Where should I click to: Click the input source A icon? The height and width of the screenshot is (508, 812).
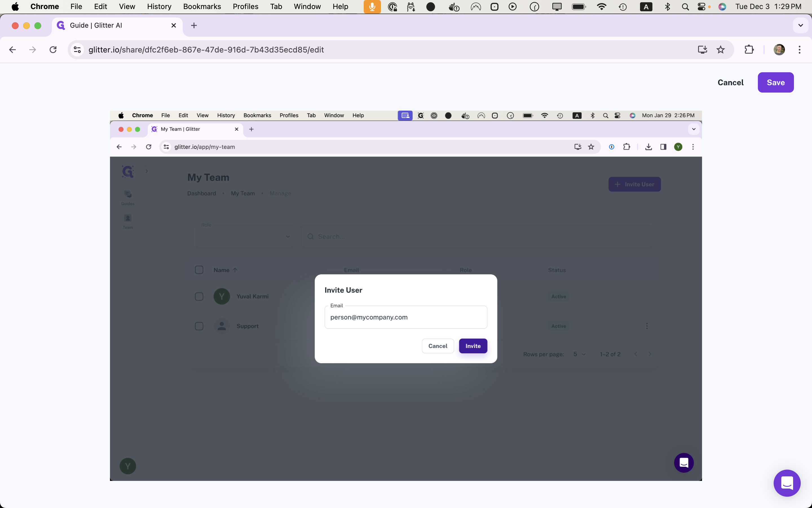pos(646,7)
